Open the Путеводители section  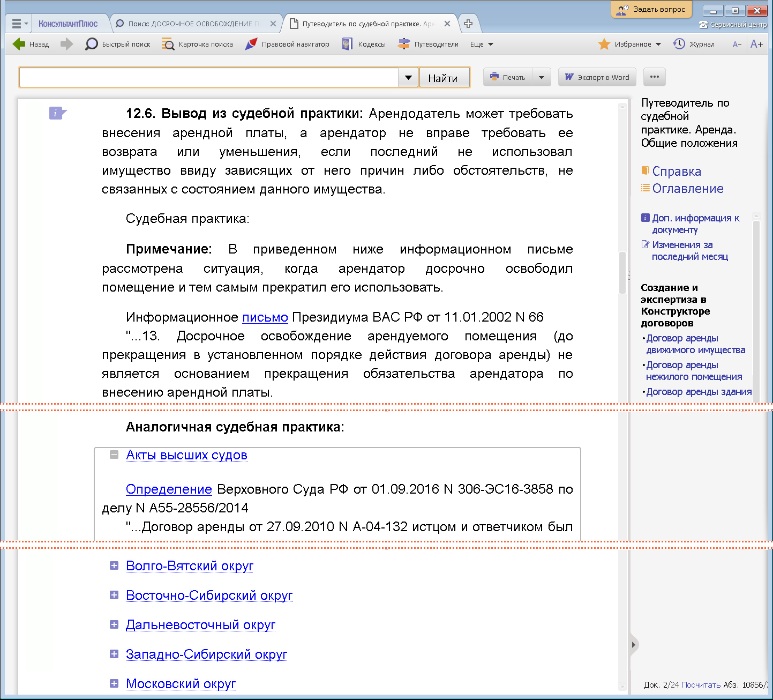coord(428,44)
